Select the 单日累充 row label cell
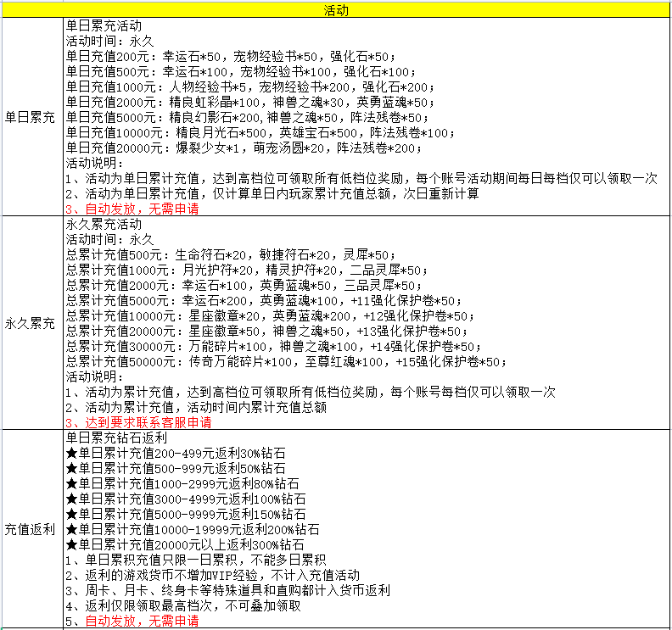Image resolution: width=672 pixels, height=630 pixels. pyautogui.click(x=32, y=117)
